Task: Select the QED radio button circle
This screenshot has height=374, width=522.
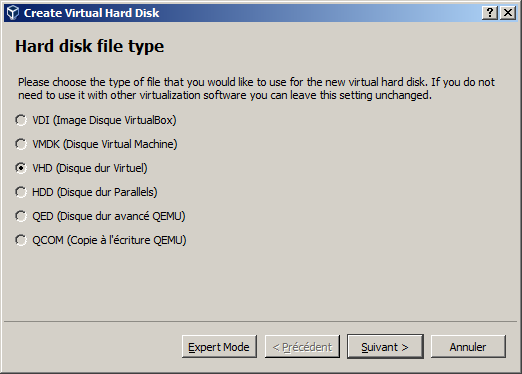Action: 21,216
